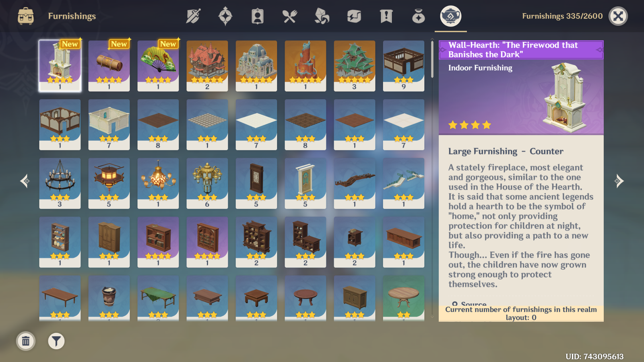644x362 pixels.
Task: Select the new green folding fan furnishing
Action: click(x=158, y=66)
